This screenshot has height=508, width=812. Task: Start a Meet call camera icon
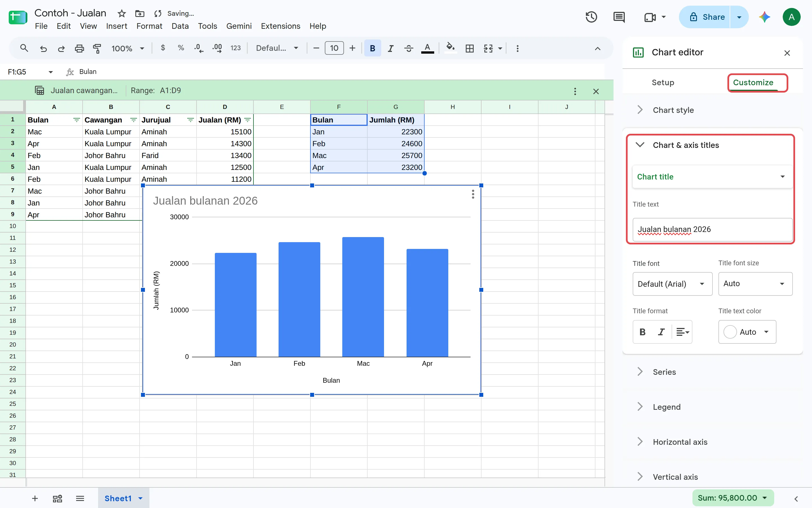(x=650, y=17)
